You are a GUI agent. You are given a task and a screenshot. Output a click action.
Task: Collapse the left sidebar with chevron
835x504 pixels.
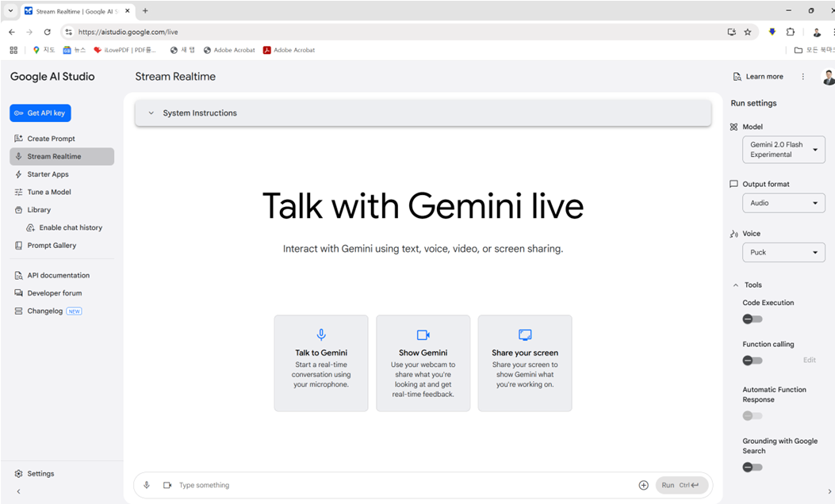[18, 491]
